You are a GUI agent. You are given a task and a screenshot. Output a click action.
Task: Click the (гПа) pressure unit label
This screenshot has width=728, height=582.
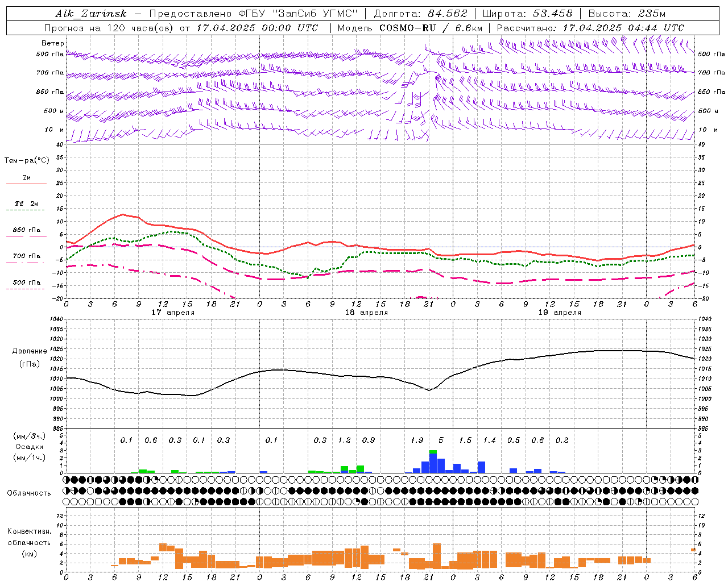[x=30, y=364]
